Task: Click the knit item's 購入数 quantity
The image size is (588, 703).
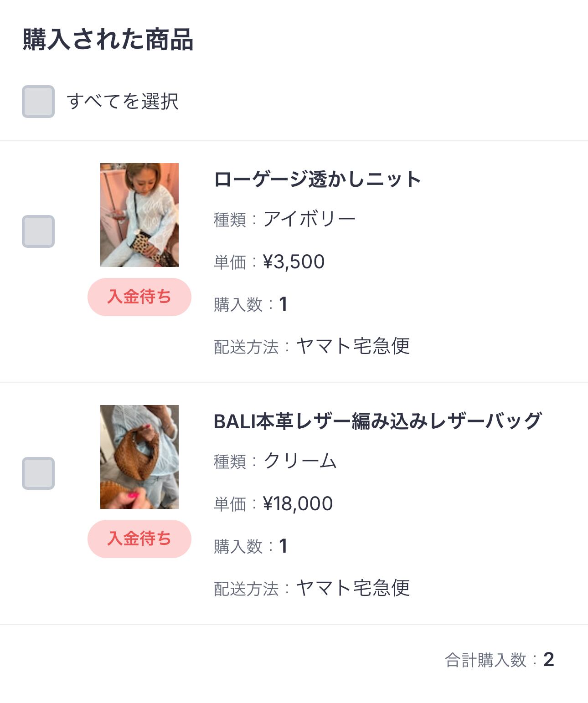Action: 283,304
